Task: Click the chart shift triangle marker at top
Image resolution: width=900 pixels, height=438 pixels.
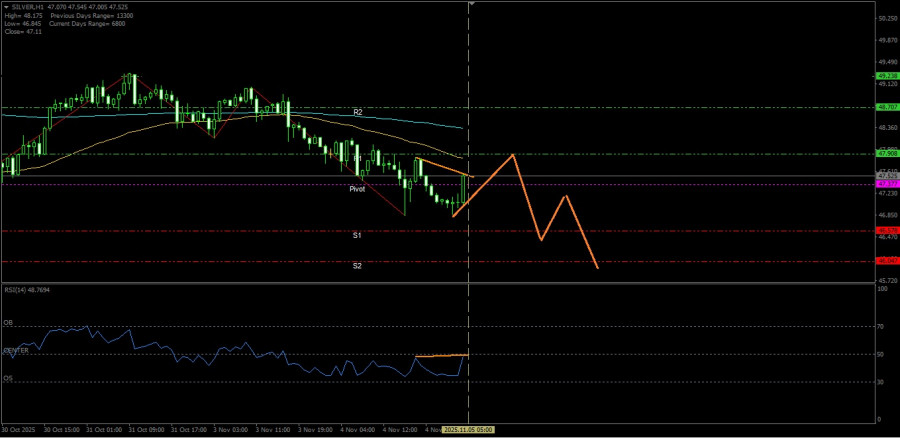Action: pyautogui.click(x=471, y=4)
